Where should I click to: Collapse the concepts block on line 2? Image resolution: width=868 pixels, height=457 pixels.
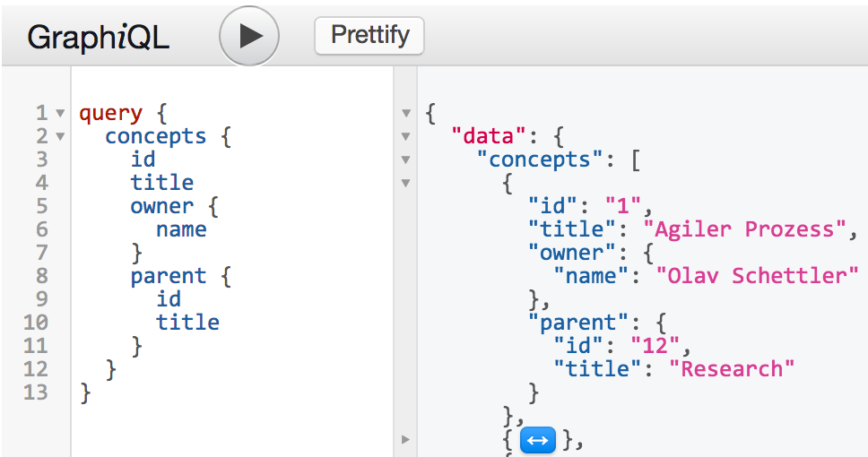pos(60,137)
